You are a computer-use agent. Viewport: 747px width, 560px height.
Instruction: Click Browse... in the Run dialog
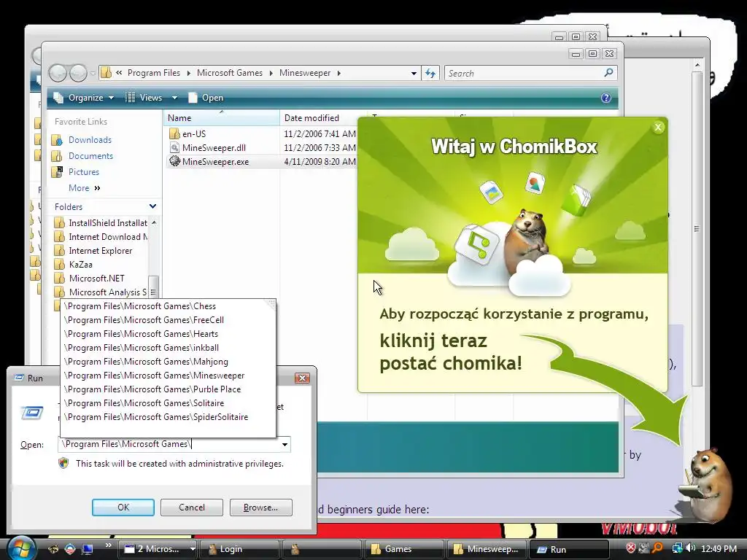[x=260, y=507]
